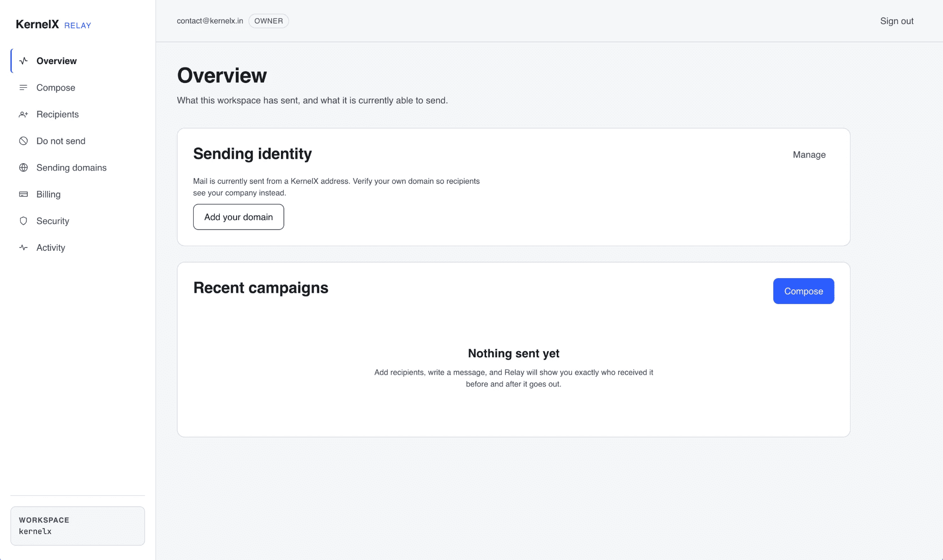Click the Security shield icon

(24, 221)
